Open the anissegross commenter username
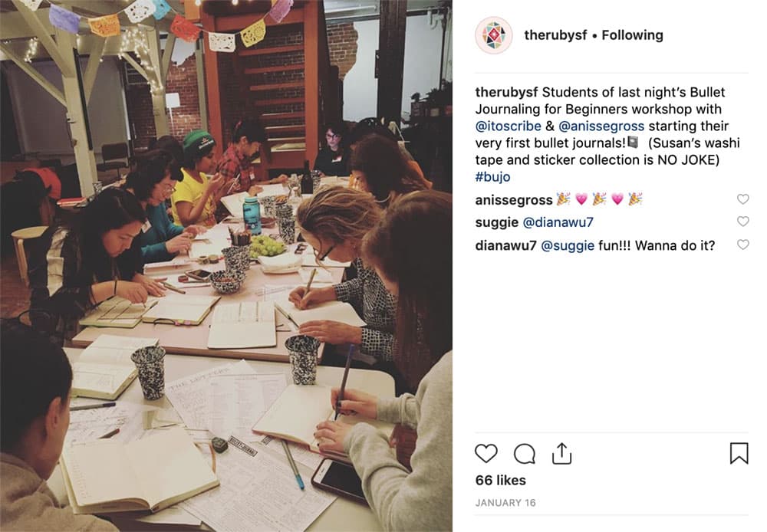Image resolution: width=767 pixels, height=532 pixels. click(514, 199)
